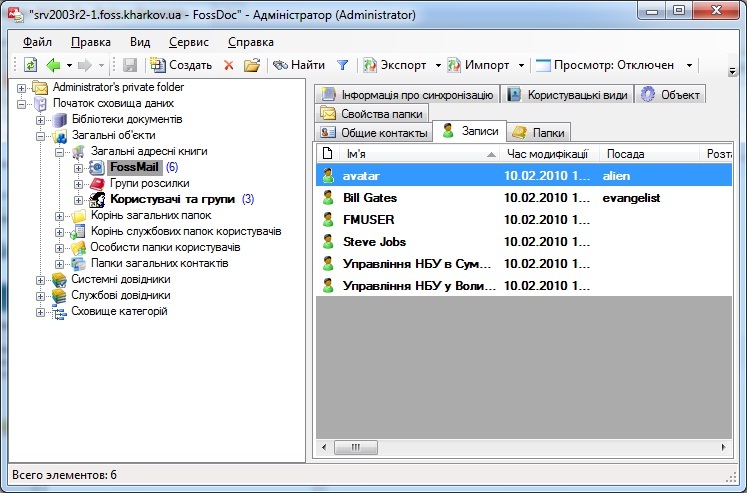Go back with the green arrow icon
Viewport: 747px width, 493px height.
53,65
